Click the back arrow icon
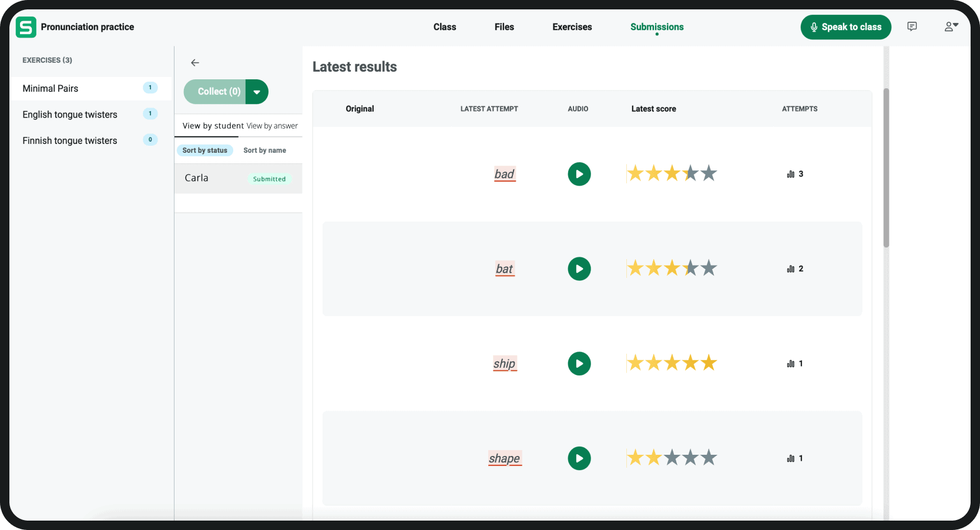 click(195, 63)
